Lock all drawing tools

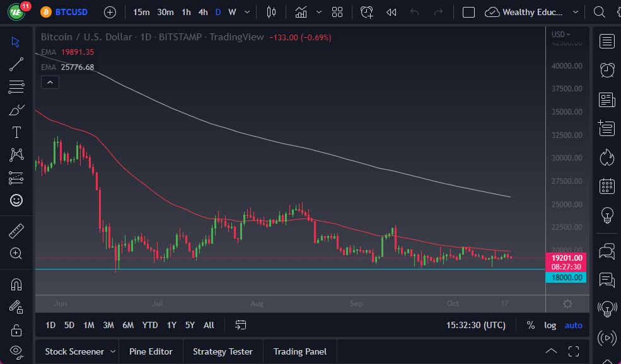pos(16,329)
